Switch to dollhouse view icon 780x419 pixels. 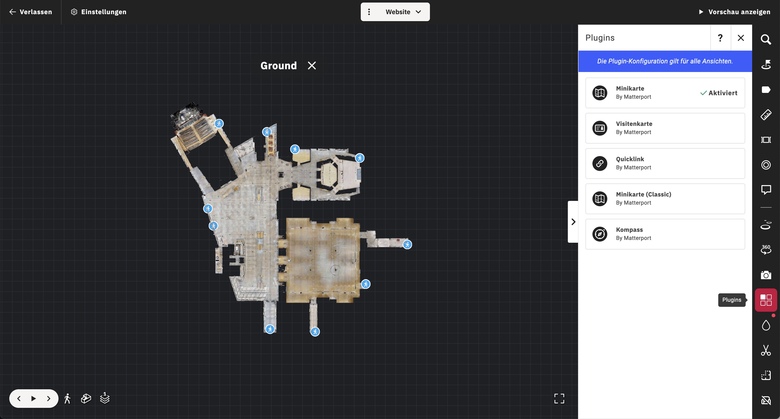(x=86, y=399)
